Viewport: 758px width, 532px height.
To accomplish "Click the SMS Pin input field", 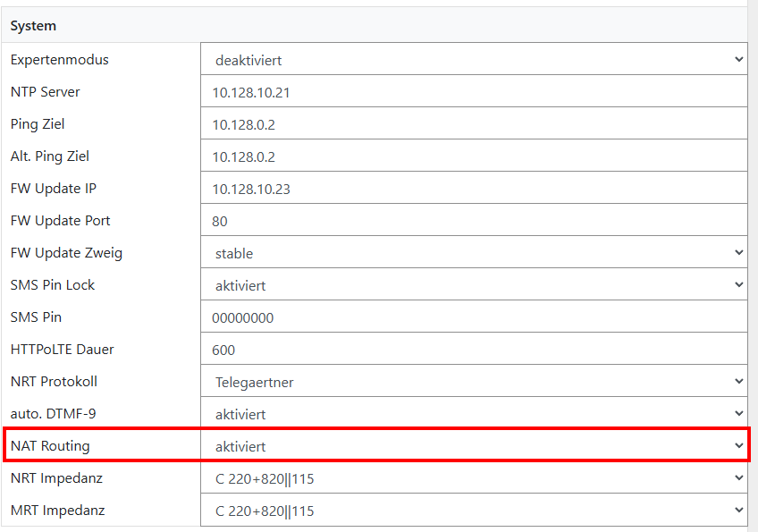I will 474,317.
